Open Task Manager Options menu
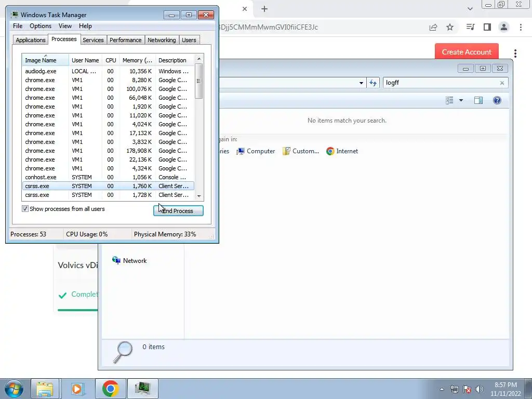Screen dimensions: 532x399 coord(41,26)
